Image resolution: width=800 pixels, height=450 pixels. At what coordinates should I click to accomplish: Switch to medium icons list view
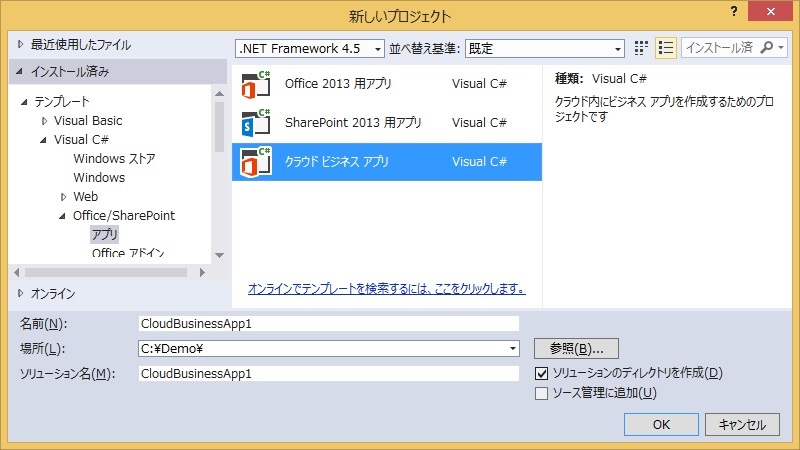click(x=666, y=48)
